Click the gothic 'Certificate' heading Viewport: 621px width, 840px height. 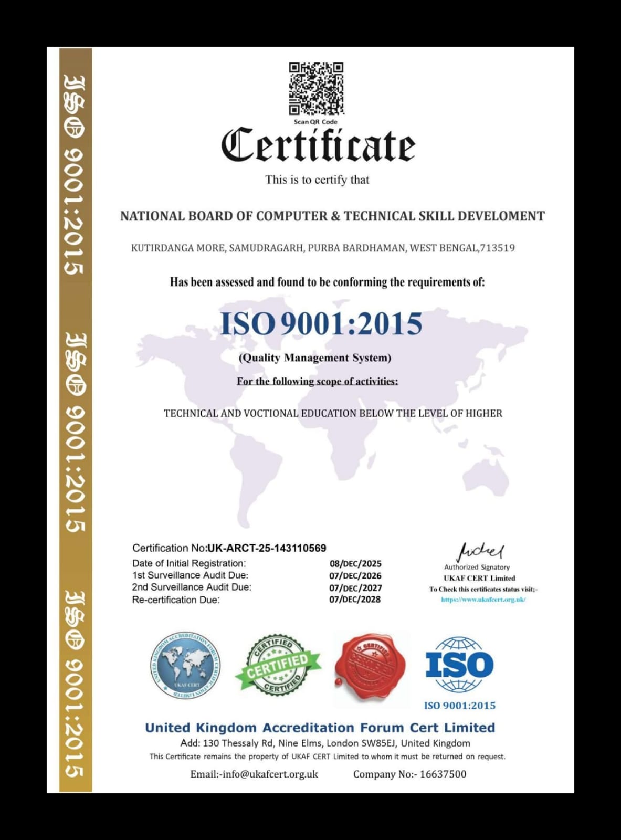click(x=318, y=145)
